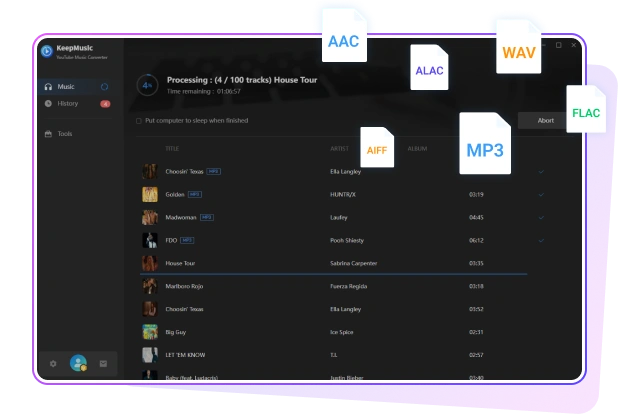Click artist name Pooh Shiesty
Screen dimensions: 620x417
pos(347,240)
